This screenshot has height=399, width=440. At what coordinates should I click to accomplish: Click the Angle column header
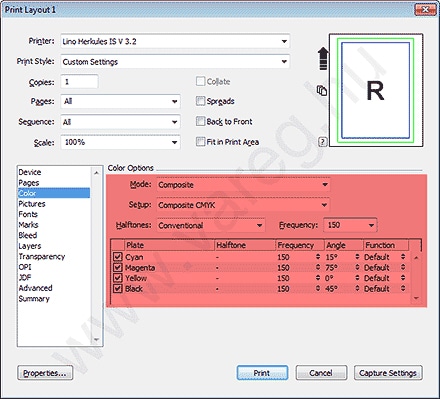coord(344,245)
